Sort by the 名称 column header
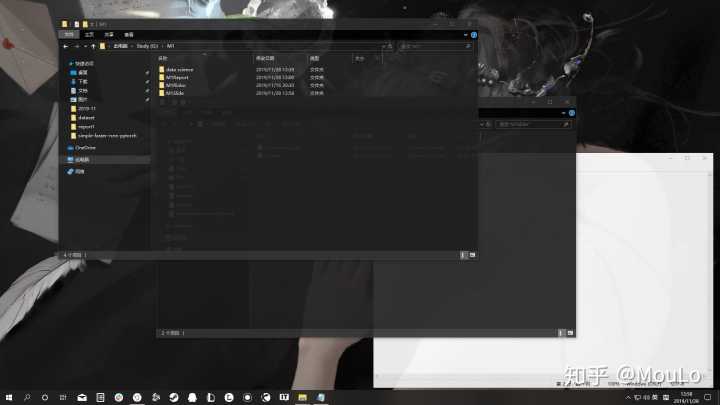The width and height of the screenshot is (720, 405). (x=163, y=58)
